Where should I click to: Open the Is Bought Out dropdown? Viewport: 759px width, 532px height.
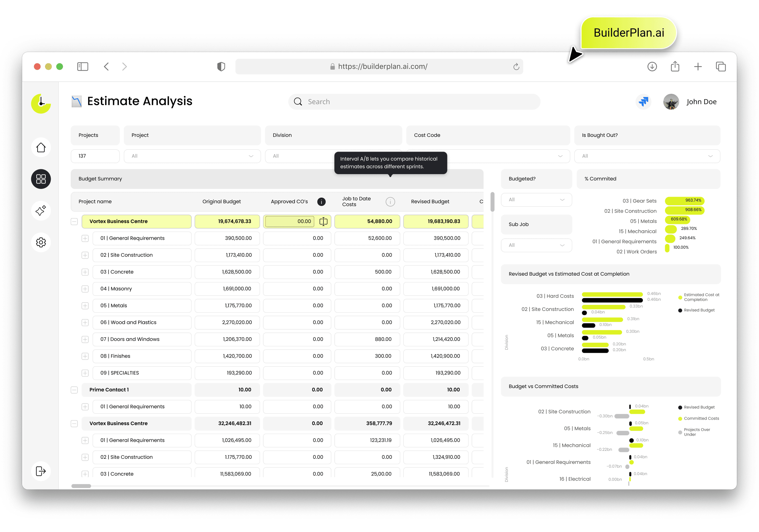pyautogui.click(x=647, y=156)
